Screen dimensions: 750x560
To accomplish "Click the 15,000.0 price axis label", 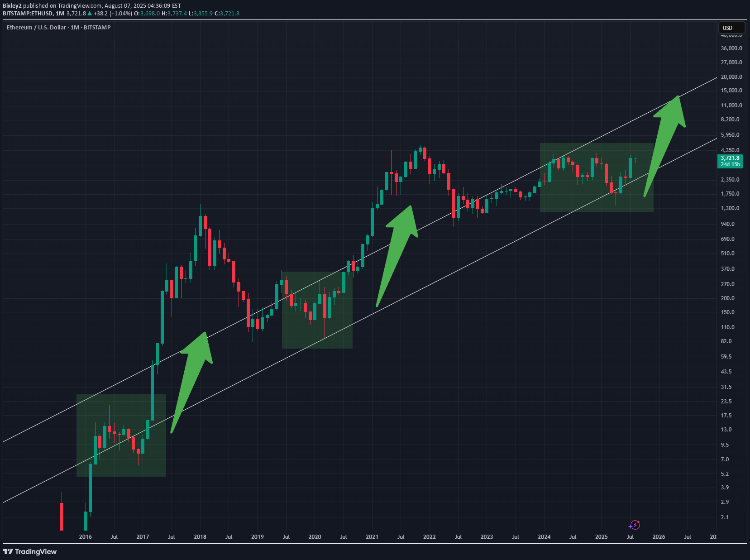I will coord(731,91).
